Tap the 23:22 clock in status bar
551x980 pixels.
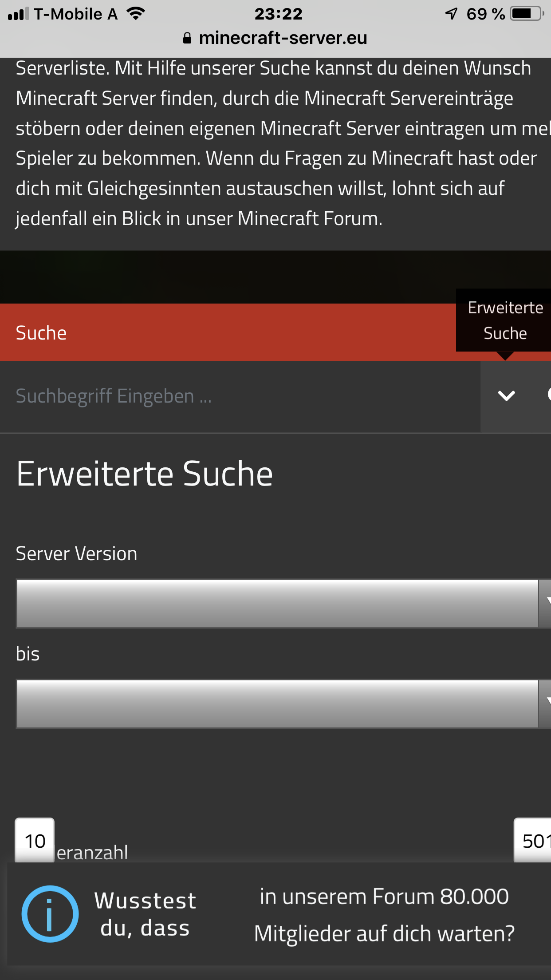point(278,14)
